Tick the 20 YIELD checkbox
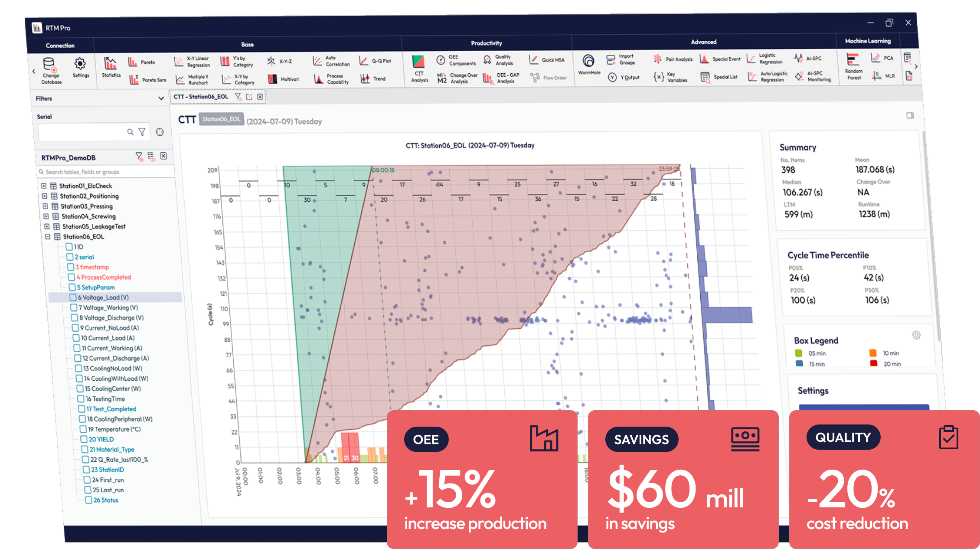Viewport: 980px width, 549px height. pyautogui.click(x=84, y=439)
